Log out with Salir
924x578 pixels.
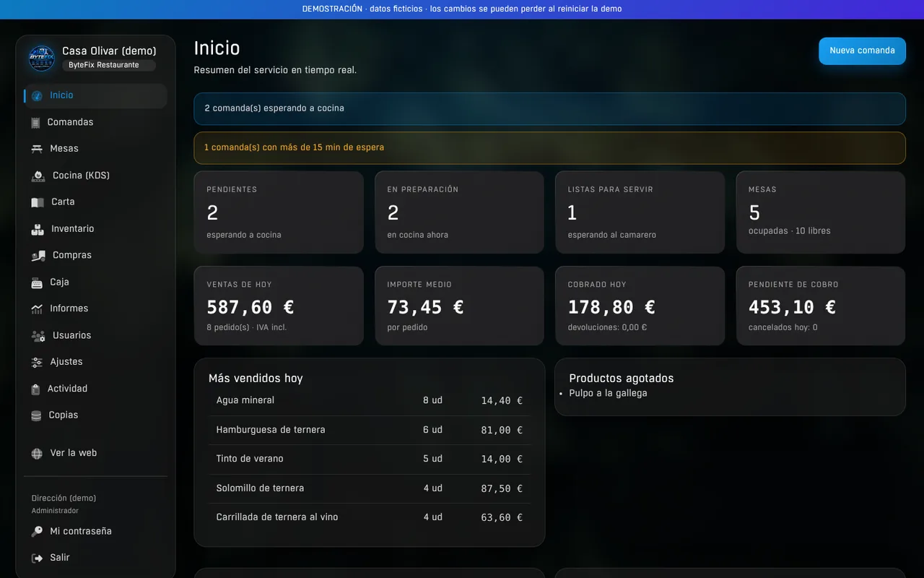95,558
